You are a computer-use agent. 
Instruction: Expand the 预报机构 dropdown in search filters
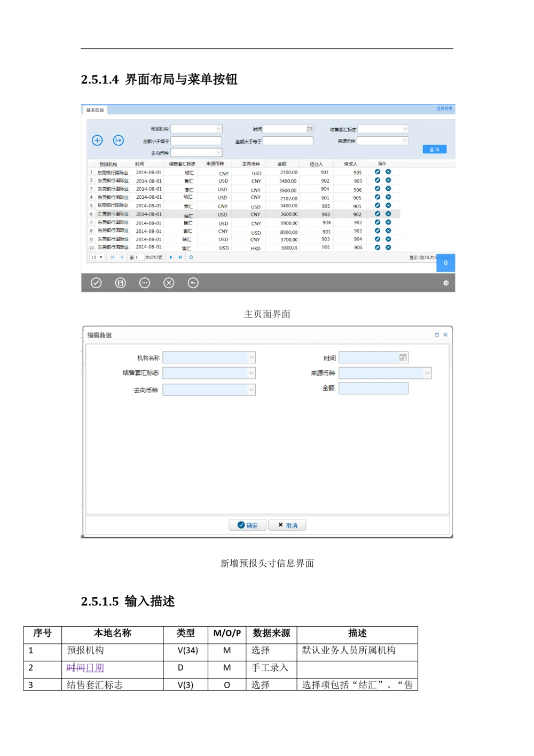point(218,129)
